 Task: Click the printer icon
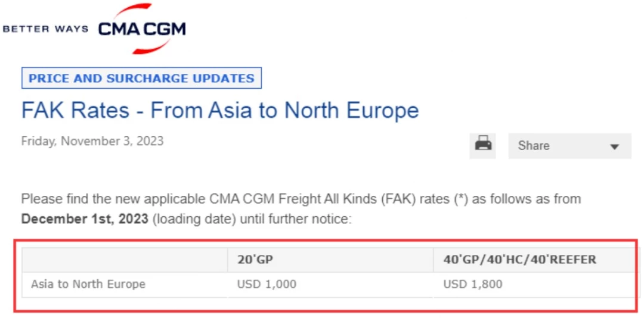click(483, 145)
